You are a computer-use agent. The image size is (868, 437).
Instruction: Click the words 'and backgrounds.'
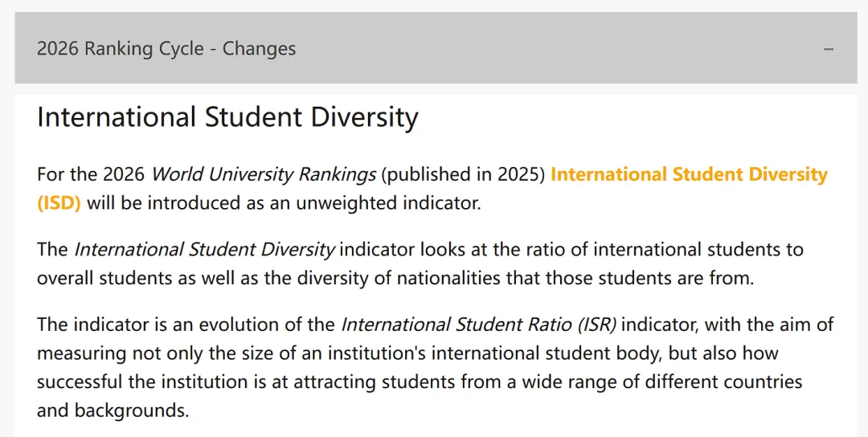[113, 410]
